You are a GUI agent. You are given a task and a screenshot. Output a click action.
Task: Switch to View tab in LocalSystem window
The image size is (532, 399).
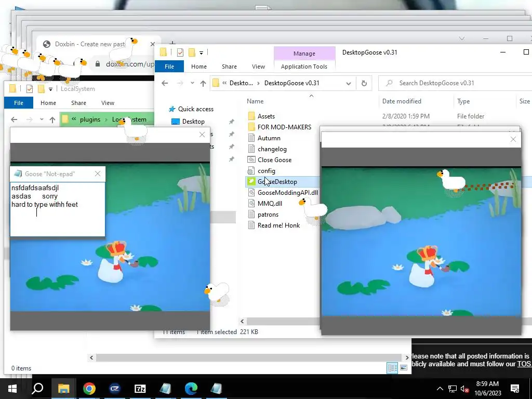click(x=108, y=103)
